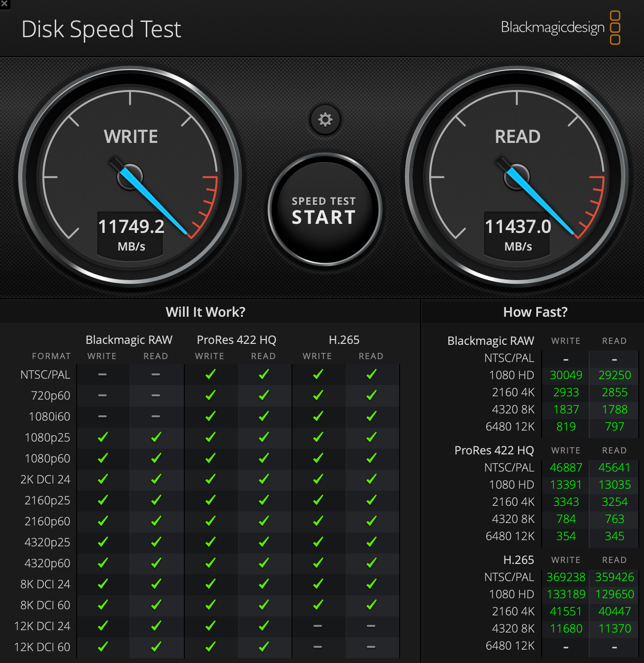Click the 12K DCI 60 row label
This screenshot has width=644, height=663.
[x=42, y=647]
